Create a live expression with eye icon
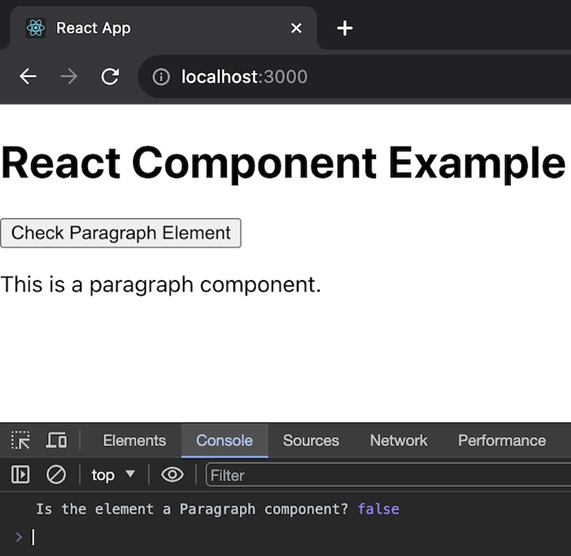The image size is (571, 556). (x=172, y=474)
